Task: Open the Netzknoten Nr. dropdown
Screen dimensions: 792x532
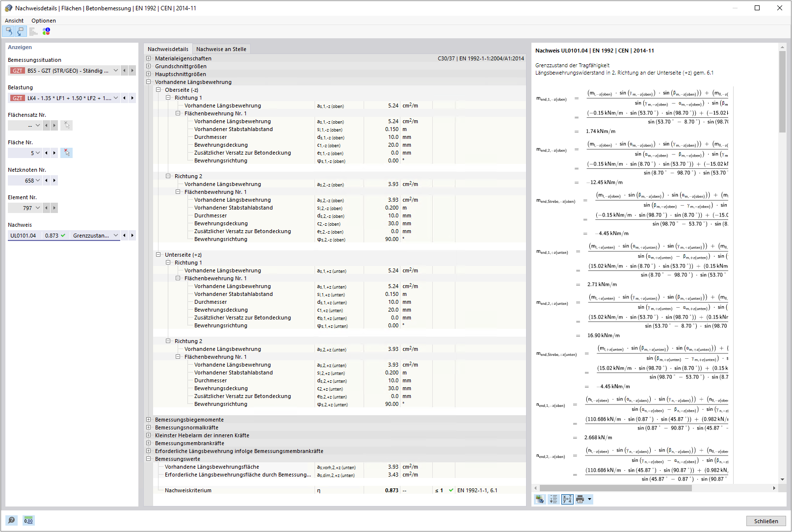Action: [38, 181]
